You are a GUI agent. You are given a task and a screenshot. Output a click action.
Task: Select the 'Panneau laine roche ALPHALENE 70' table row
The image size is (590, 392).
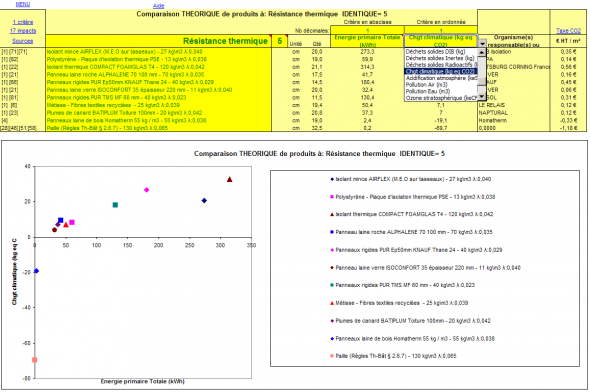[158, 74]
